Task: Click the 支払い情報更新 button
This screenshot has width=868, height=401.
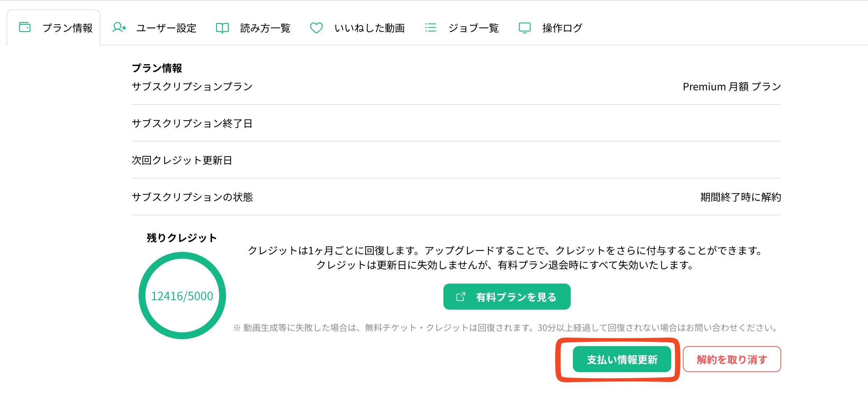Action: tap(623, 359)
